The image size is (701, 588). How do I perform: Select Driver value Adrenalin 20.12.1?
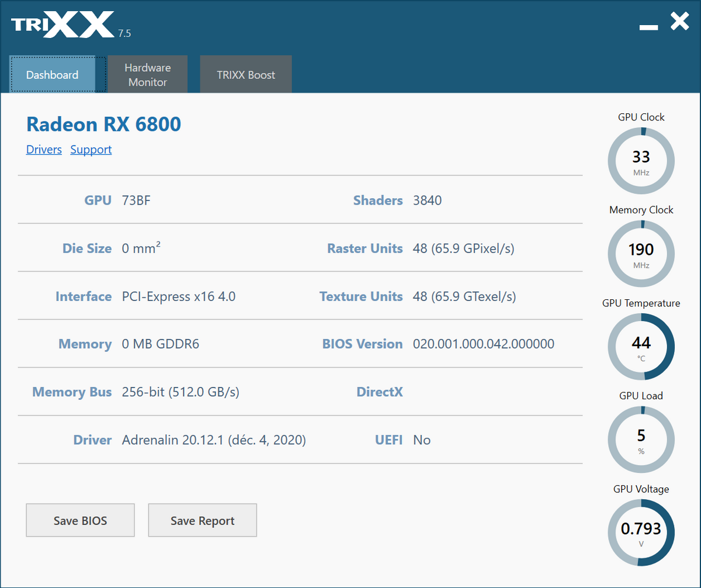tap(214, 440)
